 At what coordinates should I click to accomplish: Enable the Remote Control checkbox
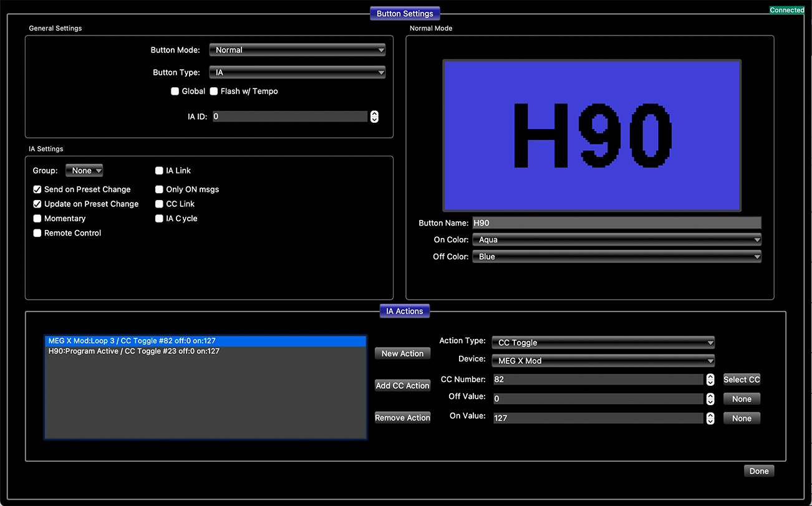(x=37, y=233)
